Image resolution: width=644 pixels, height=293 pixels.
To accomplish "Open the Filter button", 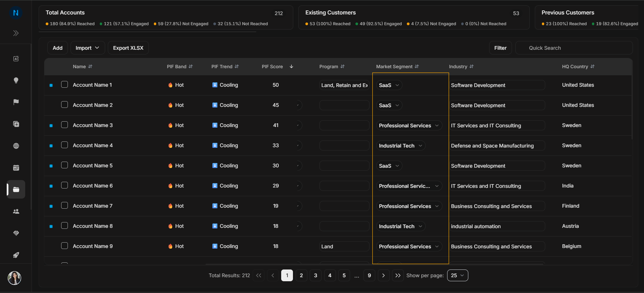I will click(x=500, y=48).
